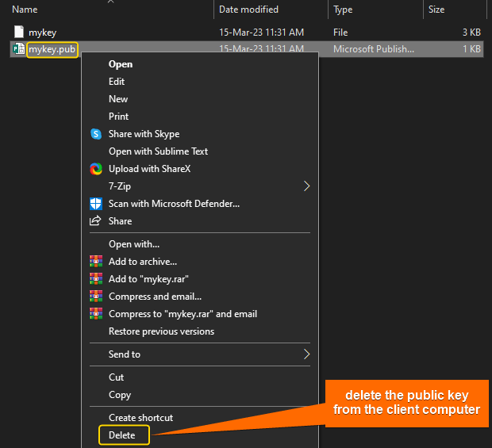Click WinRAR icon beside Compress to "mykey.rar" and email
Screen dimensions: 492x448
[96, 314]
